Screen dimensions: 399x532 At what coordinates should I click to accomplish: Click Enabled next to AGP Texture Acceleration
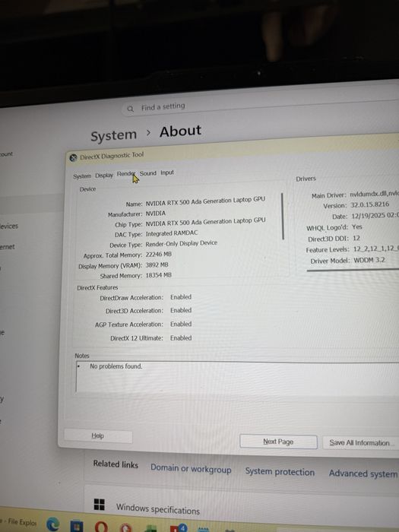click(181, 324)
